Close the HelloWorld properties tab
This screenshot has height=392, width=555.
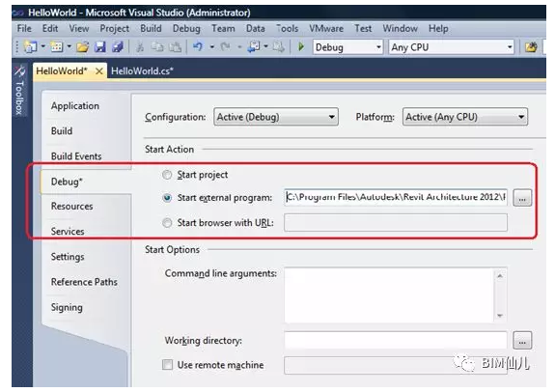pyautogui.click(x=99, y=71)
